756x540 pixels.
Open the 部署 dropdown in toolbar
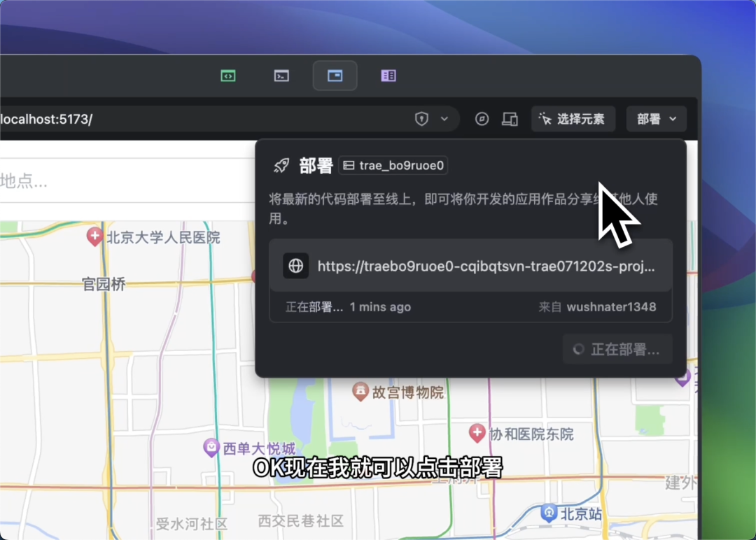click(x=657, y=119)
